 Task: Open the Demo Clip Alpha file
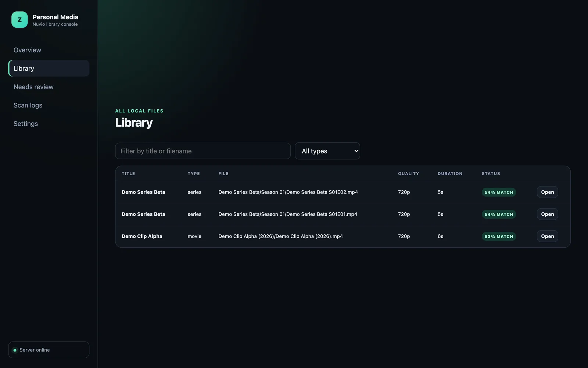click(547, 236)
